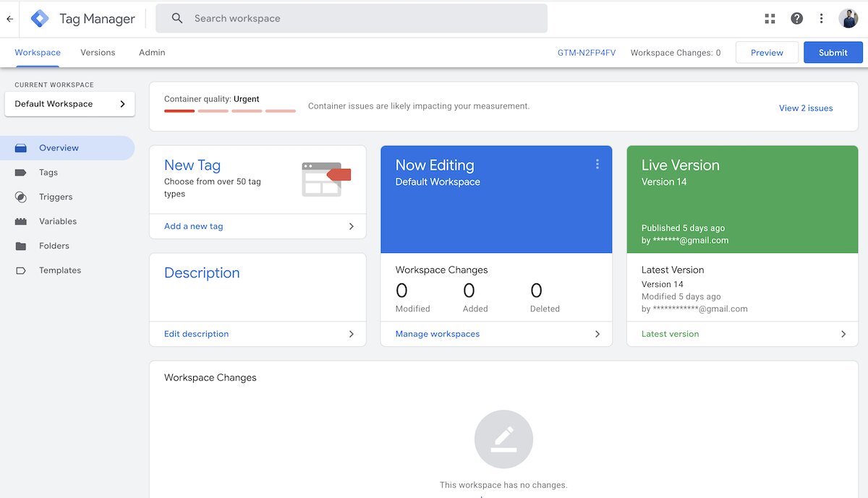
Task: Open the Google apps grid icon
Action: coord(770,19)
